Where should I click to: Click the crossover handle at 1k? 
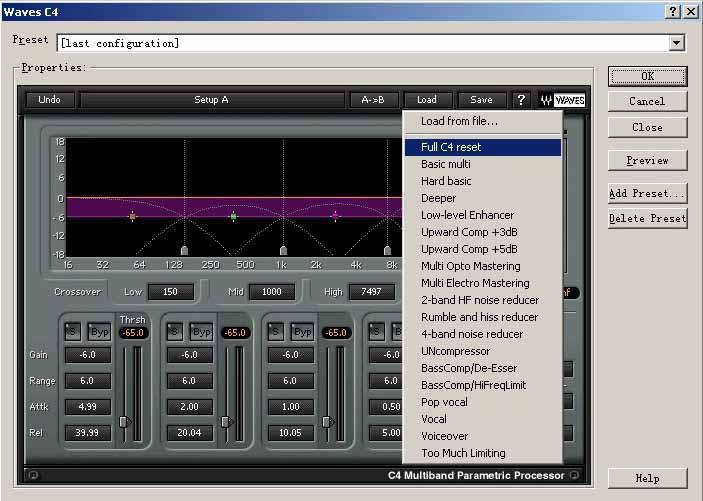284,250
